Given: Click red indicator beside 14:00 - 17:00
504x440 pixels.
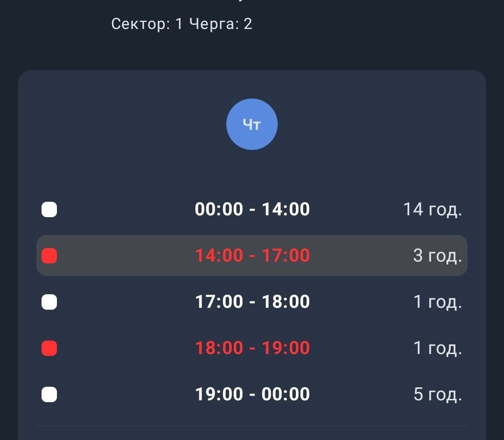Looking at the screenshot, I should (x=49, y=255).
